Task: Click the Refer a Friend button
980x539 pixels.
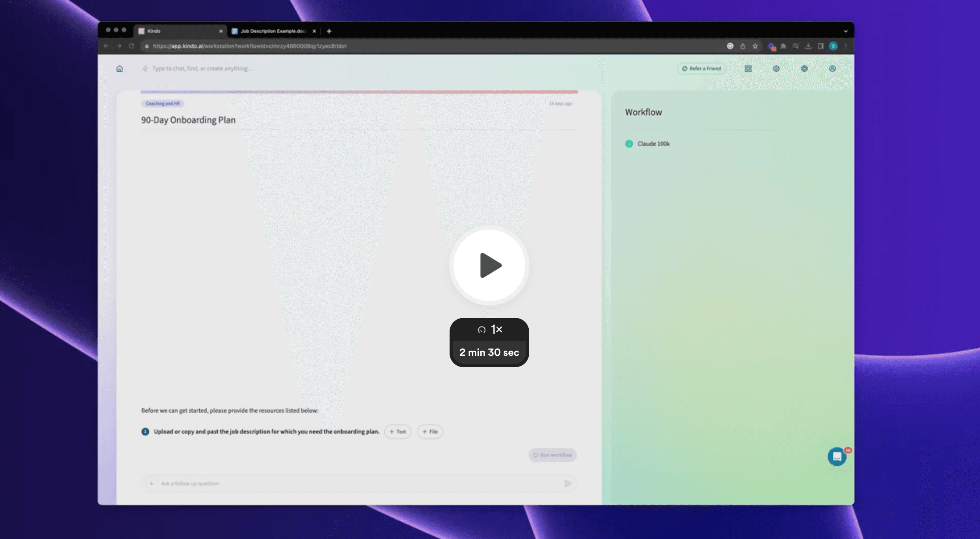Action: (701, 69)
